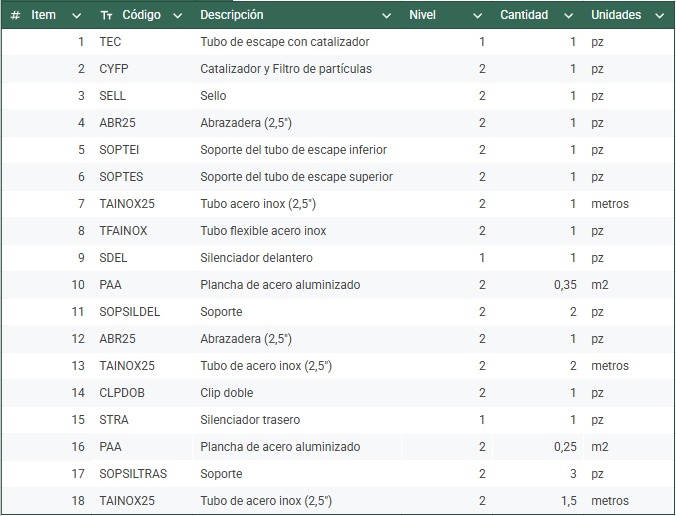Click the text type icon beside Código
The height and width of the screenshot is (516, 676).
(107, 16)
